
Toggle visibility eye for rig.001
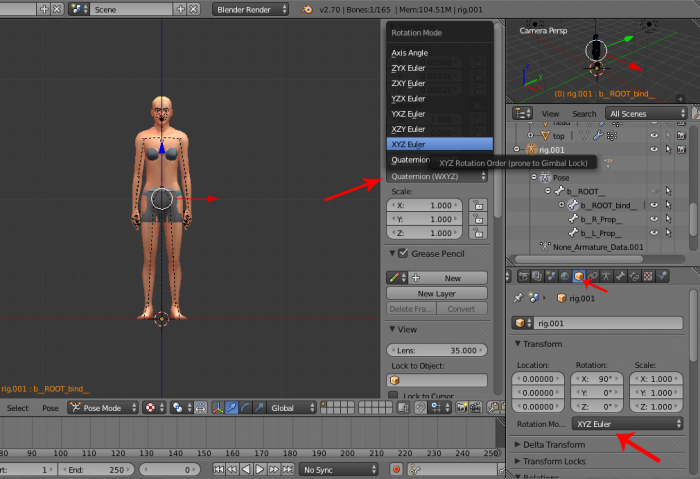(x=654, y=150)
